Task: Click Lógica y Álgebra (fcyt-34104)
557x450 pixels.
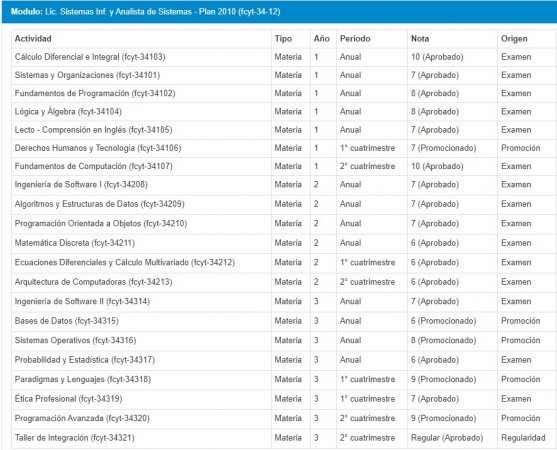Action: click(x=68, y=112)
